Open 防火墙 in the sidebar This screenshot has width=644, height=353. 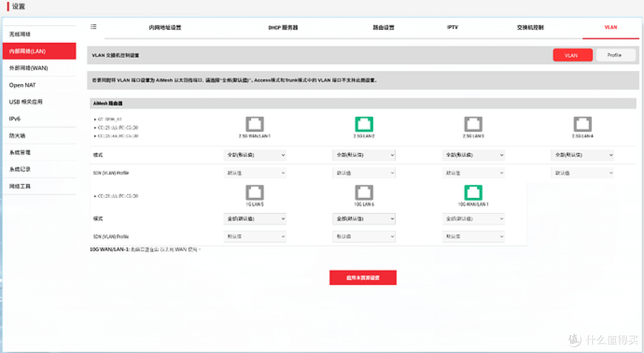click(39, 135)
